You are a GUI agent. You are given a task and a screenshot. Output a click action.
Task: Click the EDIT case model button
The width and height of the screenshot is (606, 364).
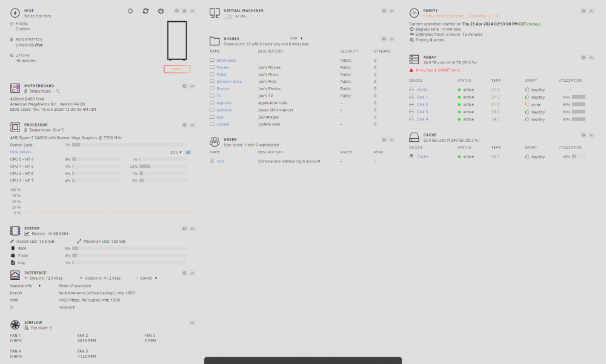coord(176,69)
